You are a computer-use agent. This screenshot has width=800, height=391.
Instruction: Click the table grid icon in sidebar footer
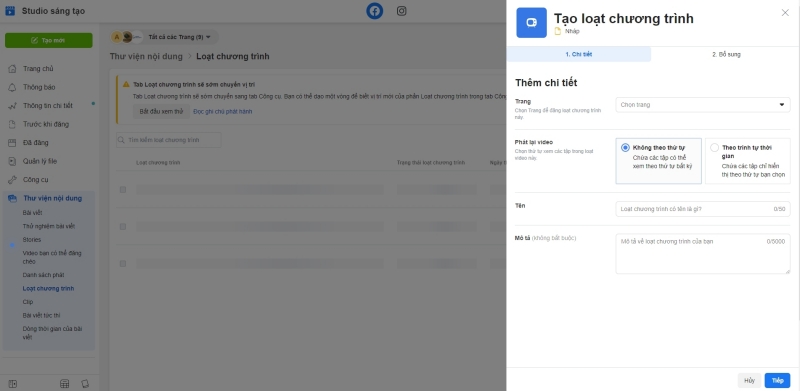tap(64, 384)
